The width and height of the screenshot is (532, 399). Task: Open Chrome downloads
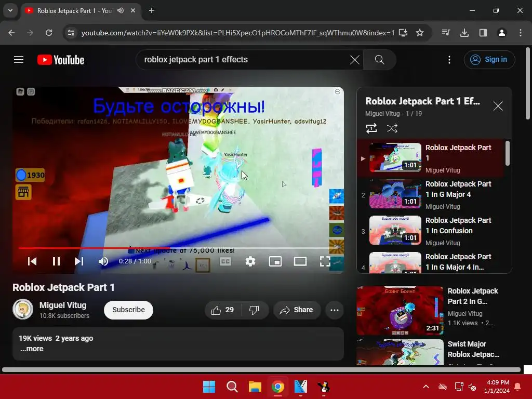pos(464,33)
